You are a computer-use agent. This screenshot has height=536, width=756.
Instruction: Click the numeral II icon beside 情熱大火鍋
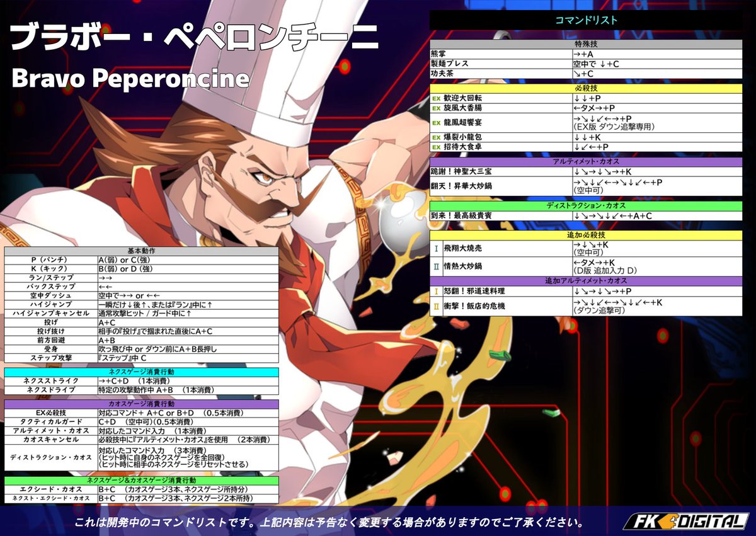click(436, 266)
